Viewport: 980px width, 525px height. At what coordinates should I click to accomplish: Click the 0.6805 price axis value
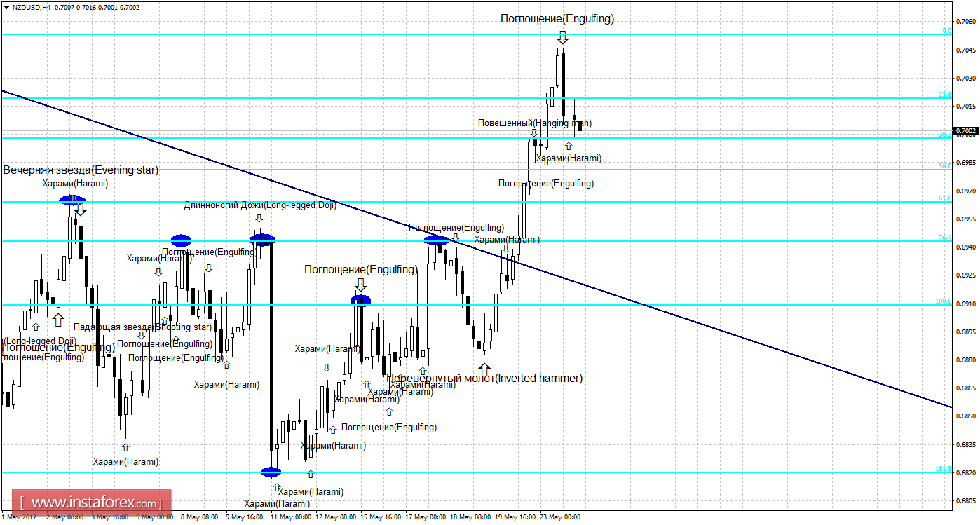coord(967,500)
